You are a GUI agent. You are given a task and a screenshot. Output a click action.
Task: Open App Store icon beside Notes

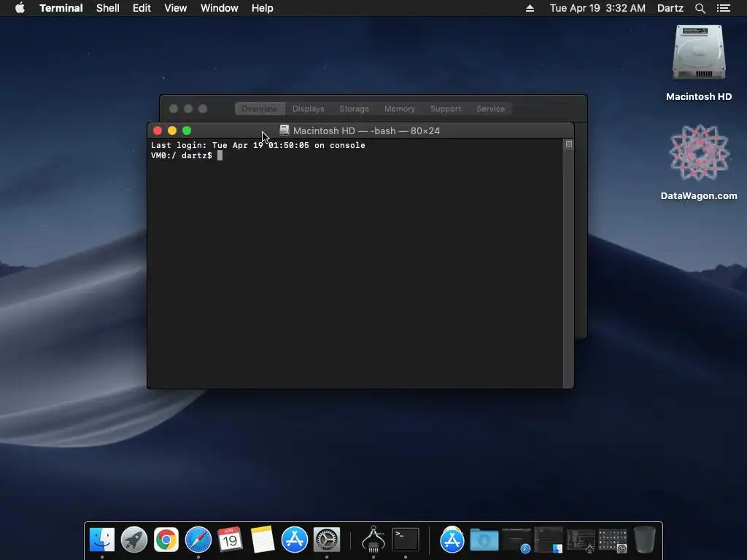(x=295, y=540)
